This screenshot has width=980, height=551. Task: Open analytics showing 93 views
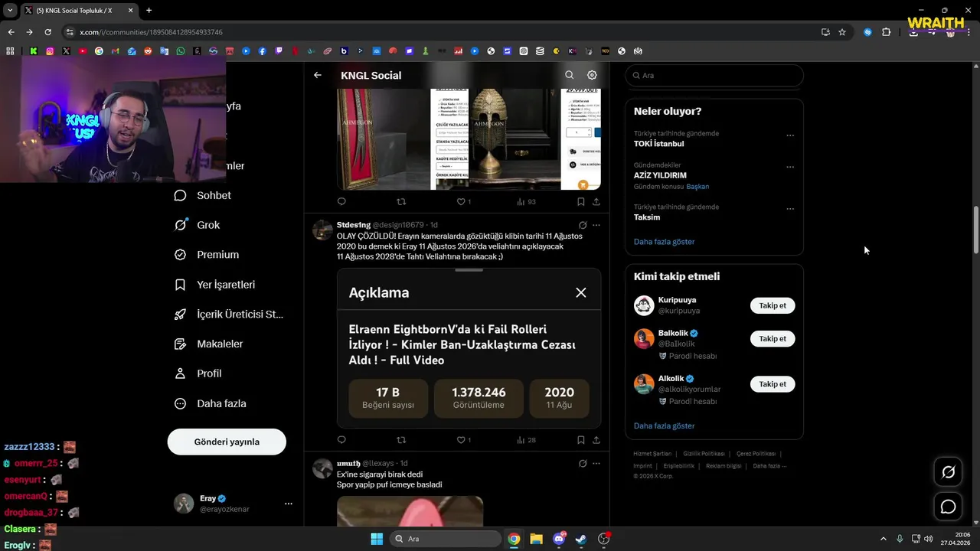[526, 202]
